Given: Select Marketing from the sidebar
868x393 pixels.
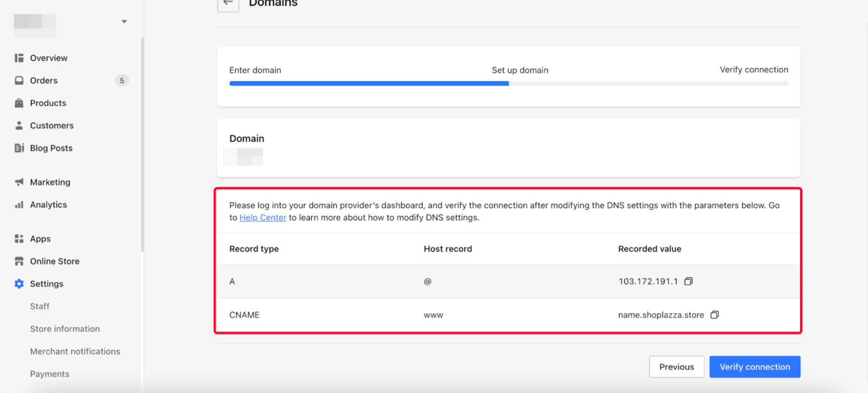Looking at the screenshot, I should tap(50, 182).
